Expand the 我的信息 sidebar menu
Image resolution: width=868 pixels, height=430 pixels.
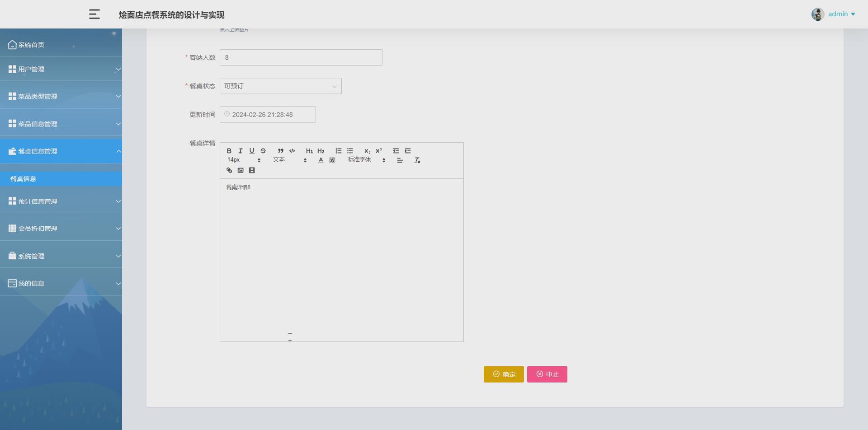(61, 284)
